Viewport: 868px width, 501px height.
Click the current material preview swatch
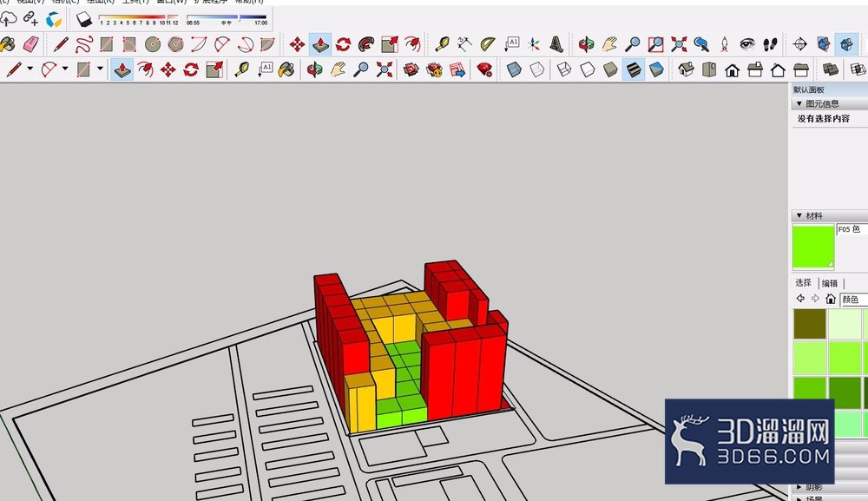813,247
